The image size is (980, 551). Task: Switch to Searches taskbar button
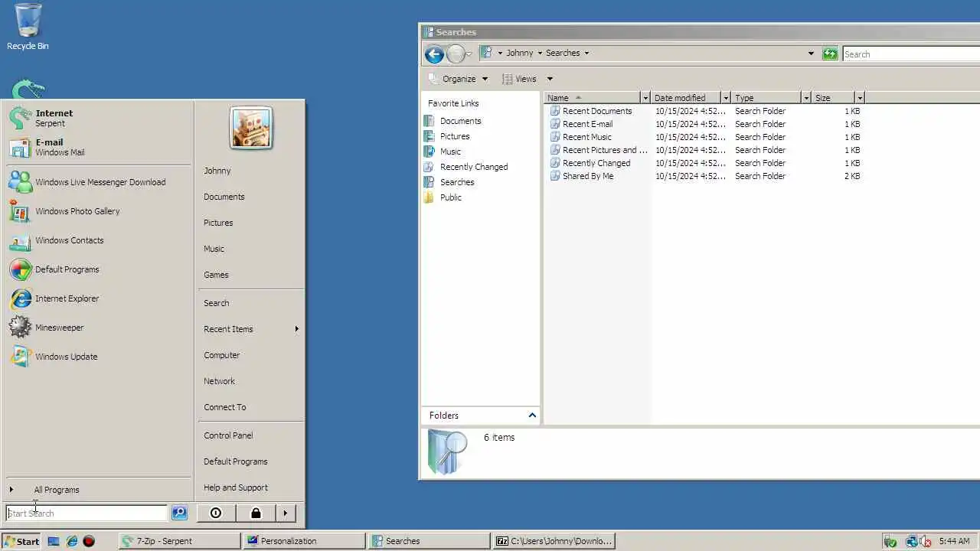coord(430,541)
